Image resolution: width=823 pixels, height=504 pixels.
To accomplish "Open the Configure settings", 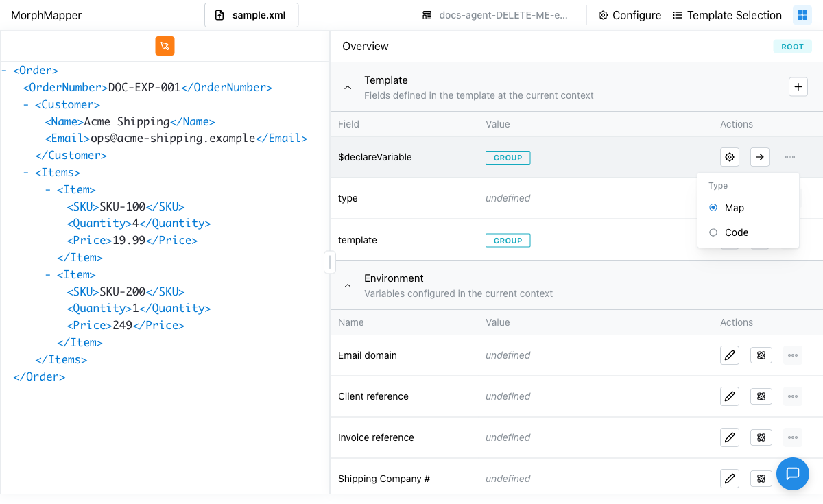I will (630, 15).
